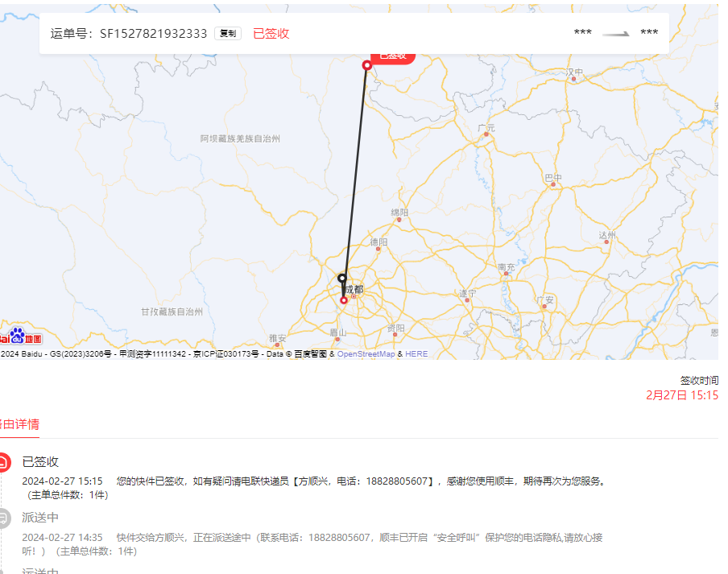Click the timestamp 2024-02-27 15:15
The height and width of the screenshot is (574, 728).
pyautogui.click(x=62, y=481)
